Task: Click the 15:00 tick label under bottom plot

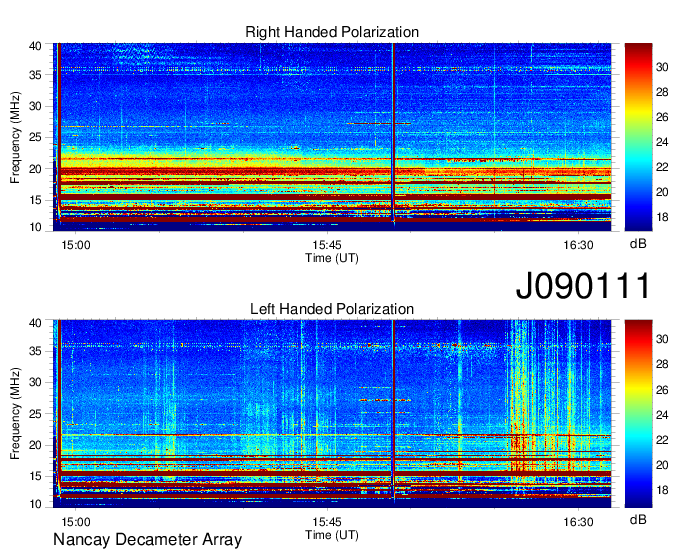Action: pos(76,522)
